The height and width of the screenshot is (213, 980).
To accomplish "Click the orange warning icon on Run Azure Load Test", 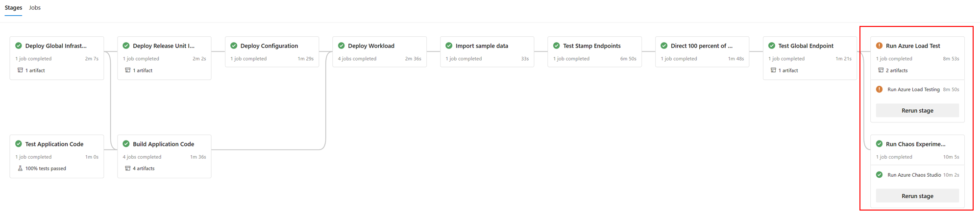I will click(879, 46).
